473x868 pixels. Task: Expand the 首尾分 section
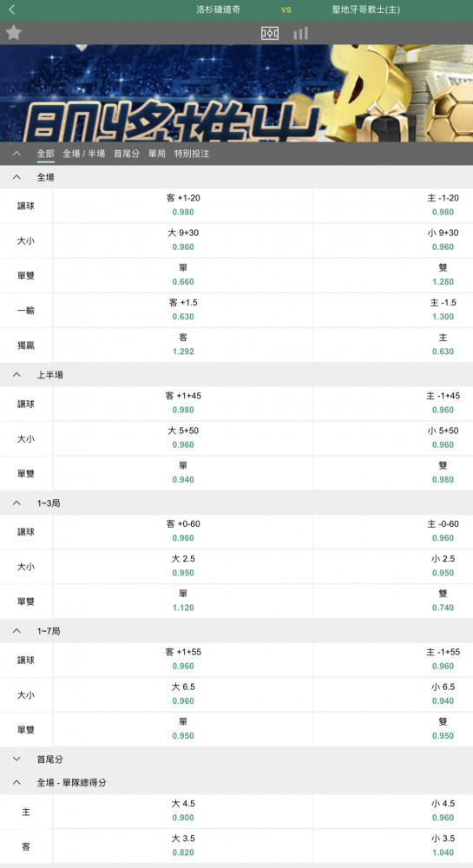16,759
